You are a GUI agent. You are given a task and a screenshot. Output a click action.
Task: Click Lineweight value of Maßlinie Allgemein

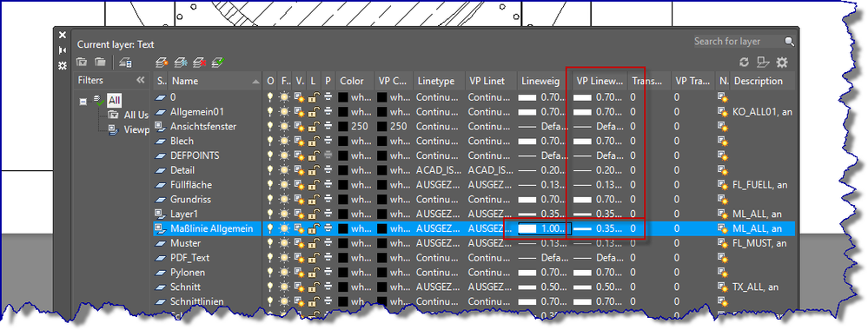[x=542, y=228]
